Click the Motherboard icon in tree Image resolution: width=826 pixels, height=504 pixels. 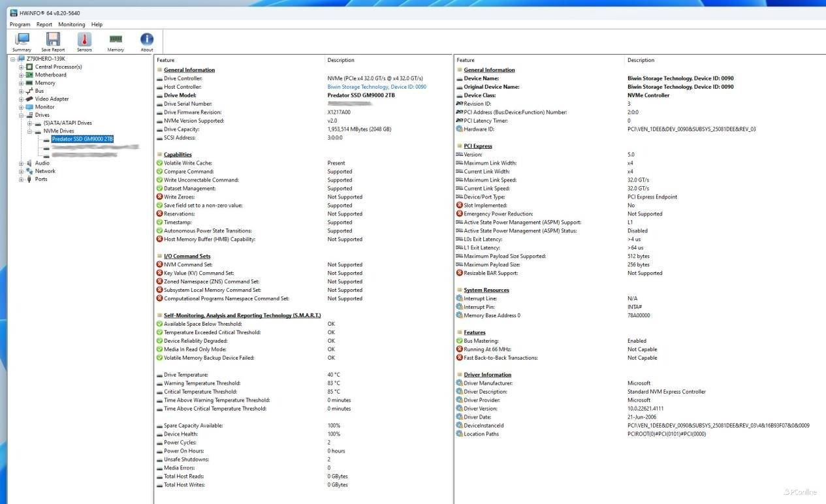pyautogui.click(x=29, y=75)
